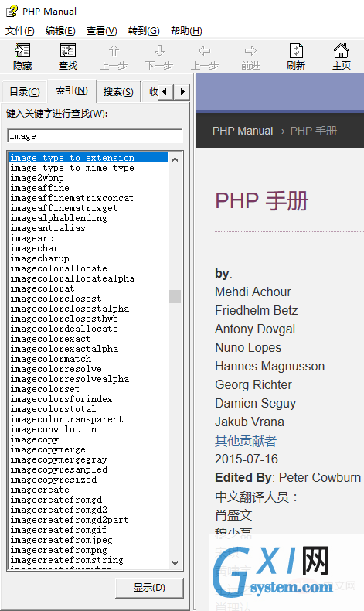This screenshot has height=611, width=364.
Task: Click the Forward (前进) arrow icon
Action: pyautogui.click(x=250, y=50)
